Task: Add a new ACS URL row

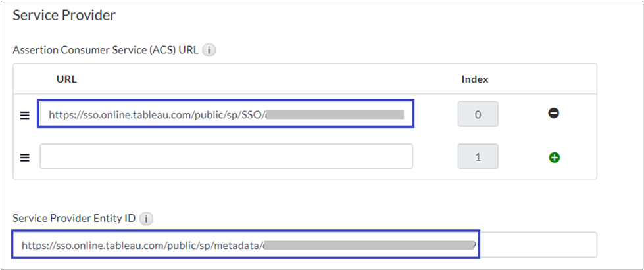Action: click(554, 157)
